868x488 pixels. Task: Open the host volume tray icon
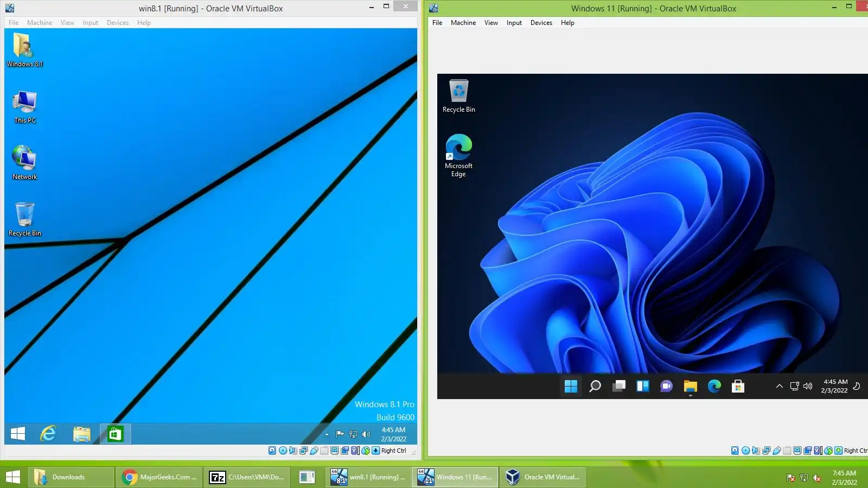[x=817, y=478]
